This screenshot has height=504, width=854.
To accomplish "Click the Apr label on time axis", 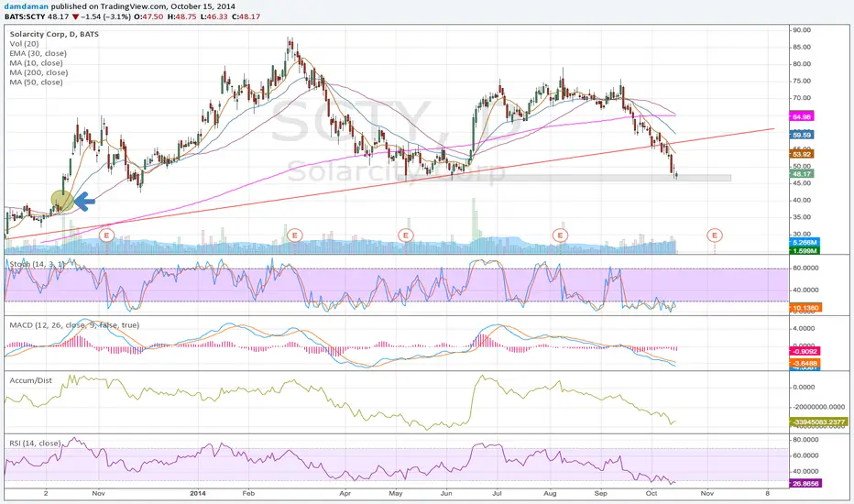I will tap(345, 493).
